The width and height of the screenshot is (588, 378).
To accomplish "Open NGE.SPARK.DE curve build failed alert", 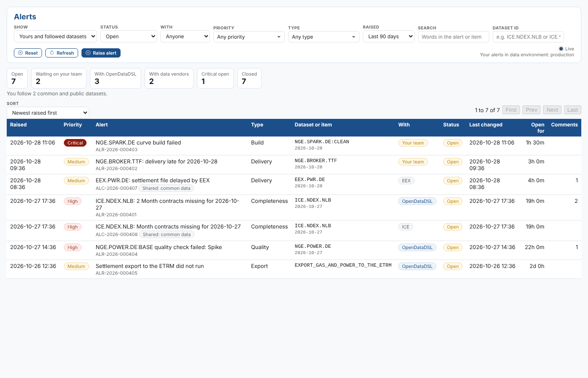I will coord(138,142).
